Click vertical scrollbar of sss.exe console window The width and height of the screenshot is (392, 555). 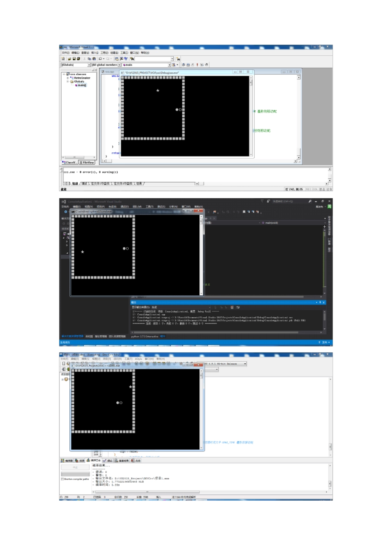[x=251, y=116]
